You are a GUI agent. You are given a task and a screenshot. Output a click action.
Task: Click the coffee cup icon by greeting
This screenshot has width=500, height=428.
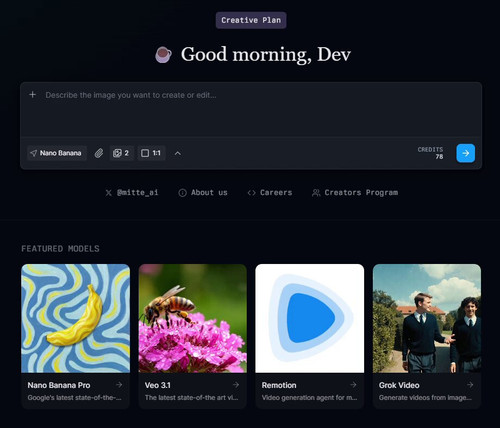[x=163, y=55]
